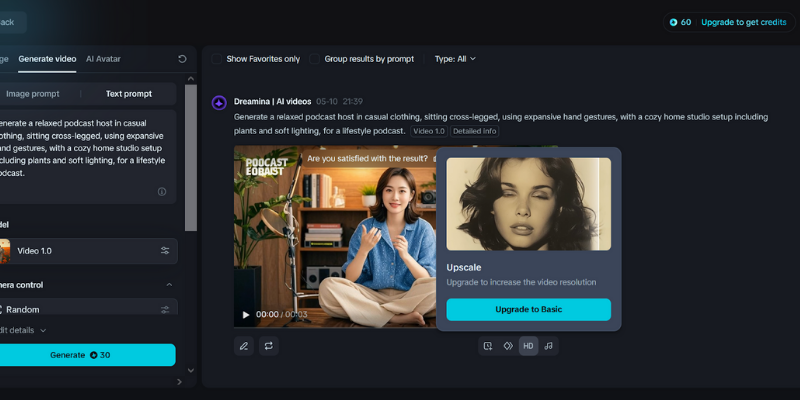Expand the credit details chevron
Screen dimensions: 800x400
[43, 331]
